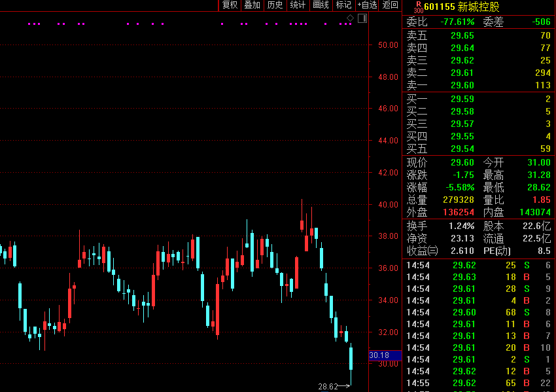This screenshot has width=556, height=392.
Task: Click the R300 margin badge icon
Action: pyautogui.click(x=418, y=7)
